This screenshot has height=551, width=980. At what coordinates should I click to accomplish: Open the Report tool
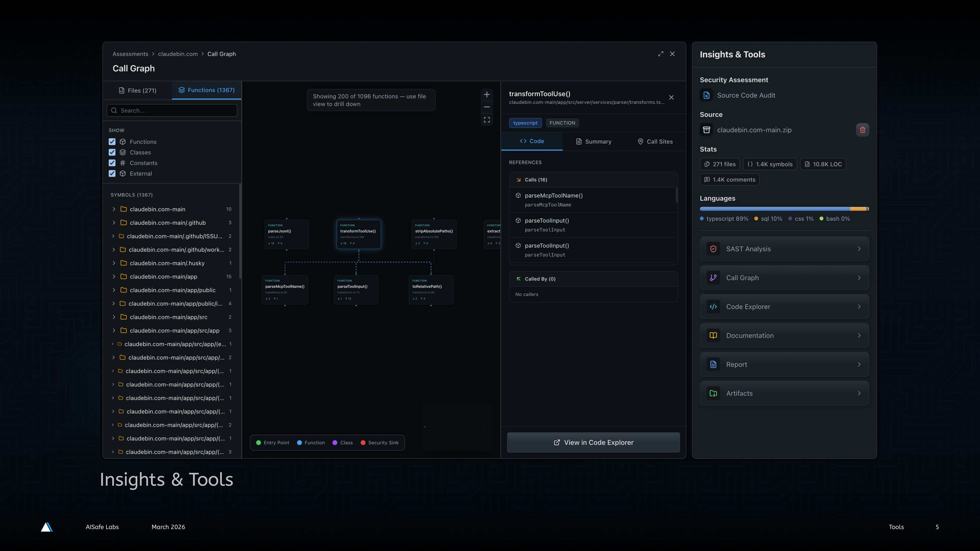pyautogui.click(x=784, y=364)
